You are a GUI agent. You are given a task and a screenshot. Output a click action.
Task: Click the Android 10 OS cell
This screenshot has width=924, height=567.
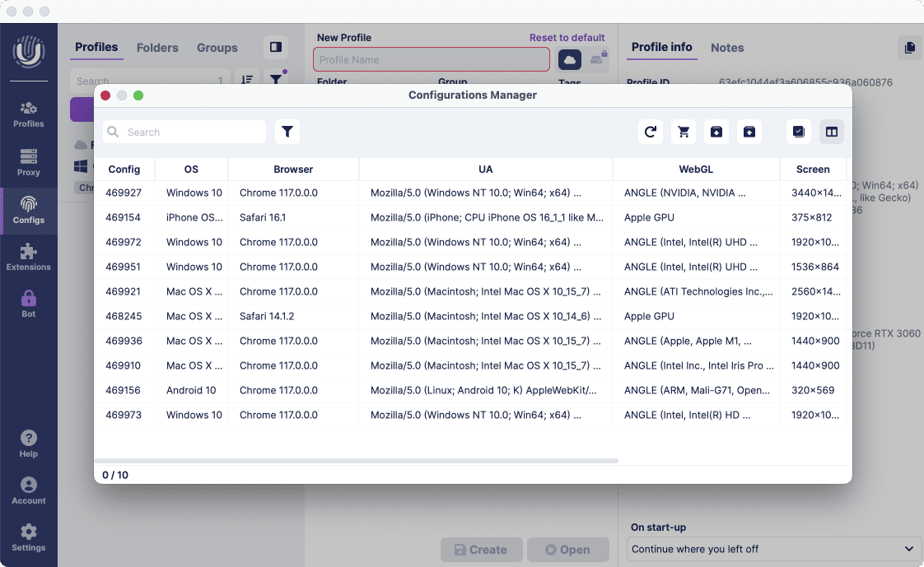(x=191, y=390)
